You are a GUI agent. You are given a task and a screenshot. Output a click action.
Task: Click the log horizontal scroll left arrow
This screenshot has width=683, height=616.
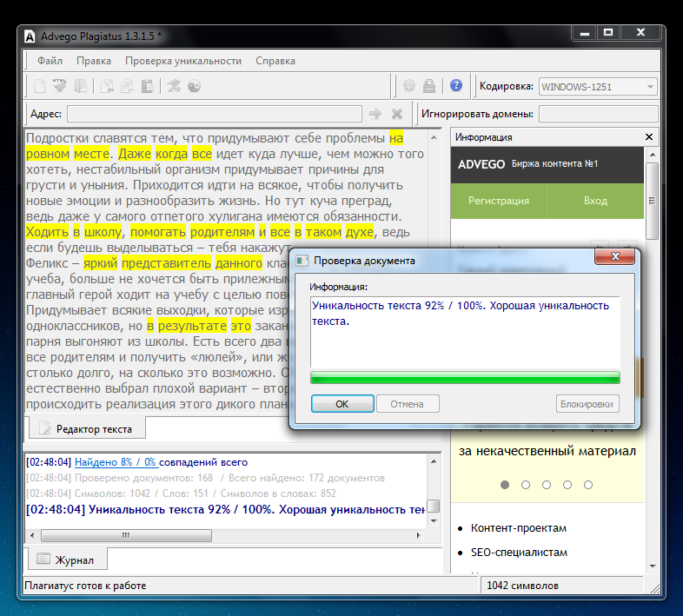(x=32, y=535)
